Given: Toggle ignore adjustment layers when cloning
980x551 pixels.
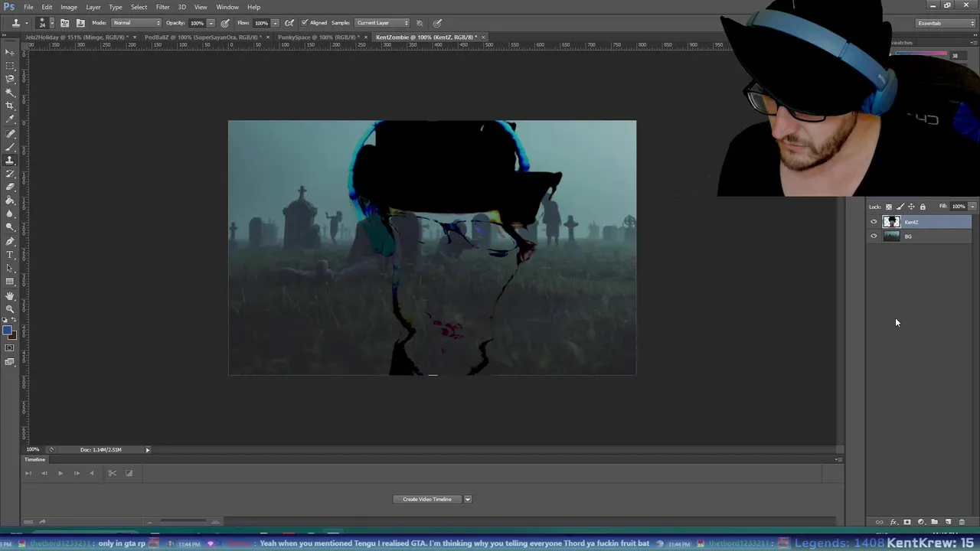Looking at the screenshot, I should (x=420, y=23).
